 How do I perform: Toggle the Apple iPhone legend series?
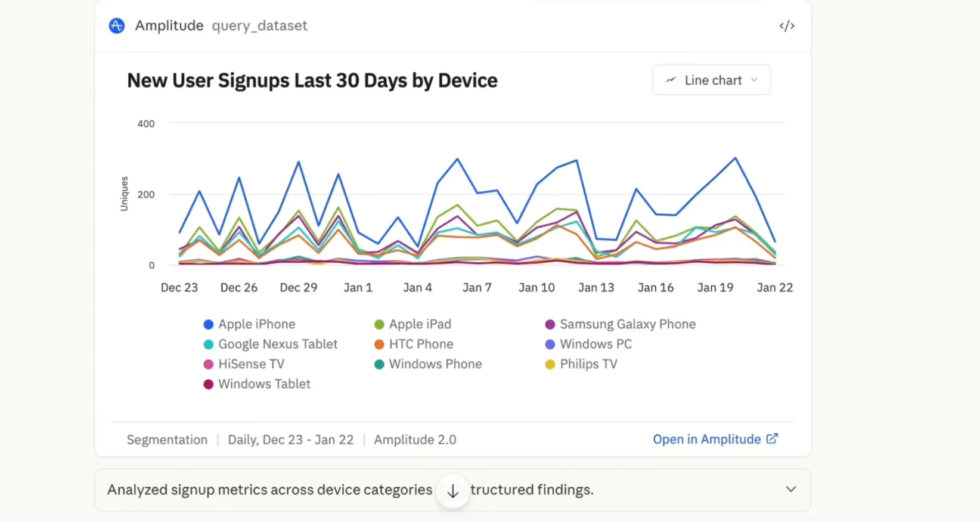249,324
